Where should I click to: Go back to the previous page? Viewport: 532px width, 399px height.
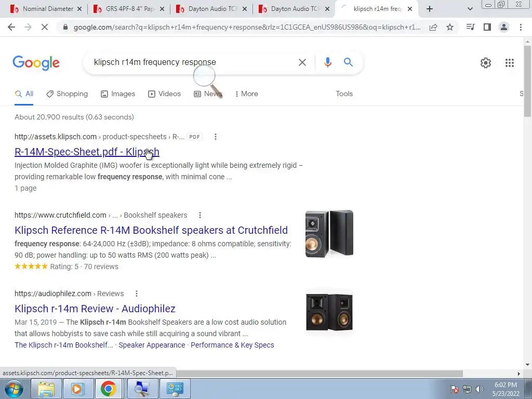11,27
